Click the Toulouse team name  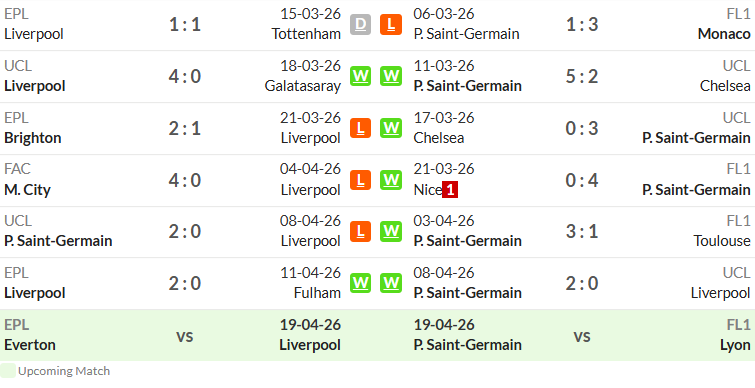point(722,241)
